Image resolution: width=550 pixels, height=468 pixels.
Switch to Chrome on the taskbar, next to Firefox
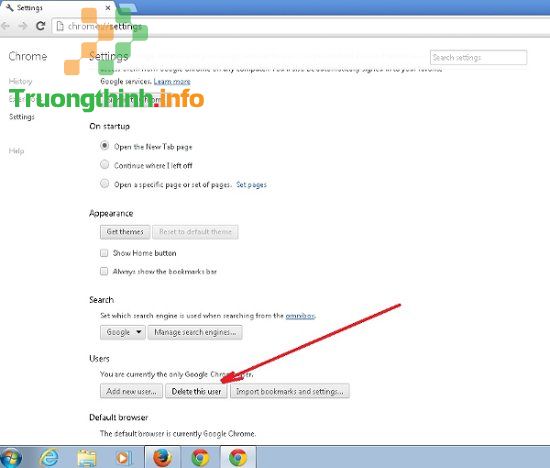coord(200,457)
